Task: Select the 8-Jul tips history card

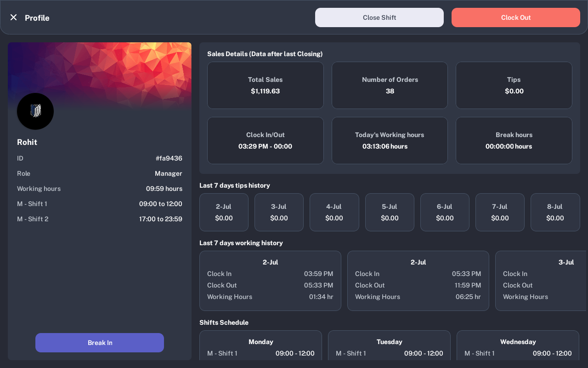Action: (555, 213)
